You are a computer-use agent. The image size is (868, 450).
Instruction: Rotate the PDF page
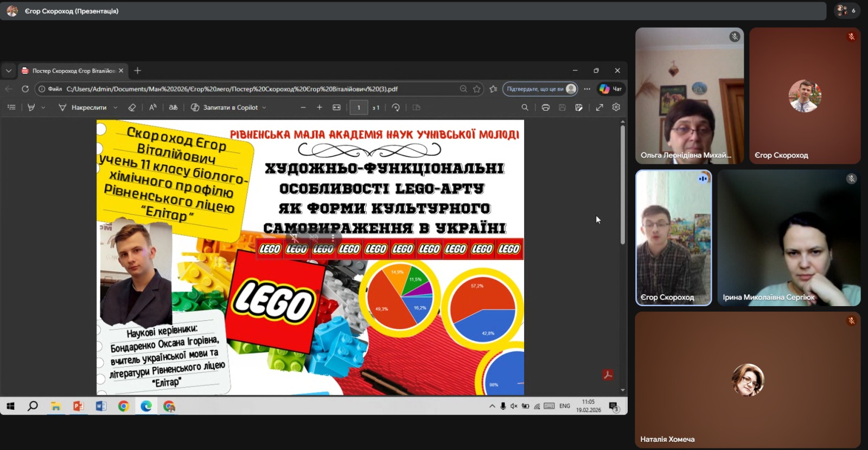tap(396, 107)
